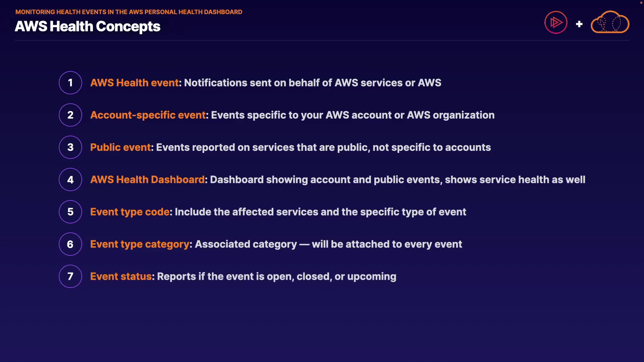
Task: Click the 'AWS Health event' orange term
Action: pyautogui.click(x=135, y=83)
